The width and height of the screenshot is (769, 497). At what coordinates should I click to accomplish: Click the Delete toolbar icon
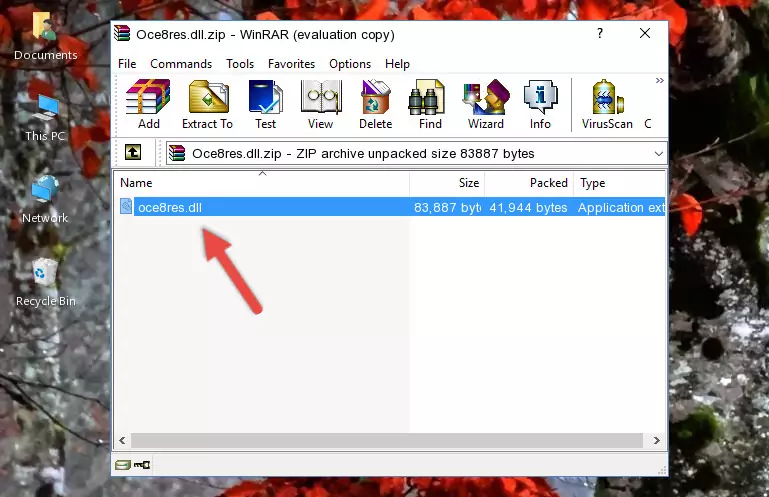point(376,104)
